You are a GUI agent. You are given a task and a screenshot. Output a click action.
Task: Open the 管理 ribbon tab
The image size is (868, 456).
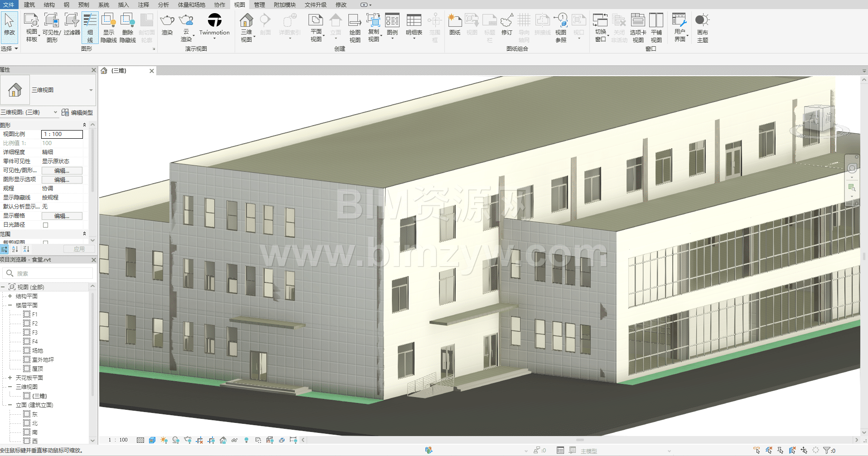(x=259, y=5)
